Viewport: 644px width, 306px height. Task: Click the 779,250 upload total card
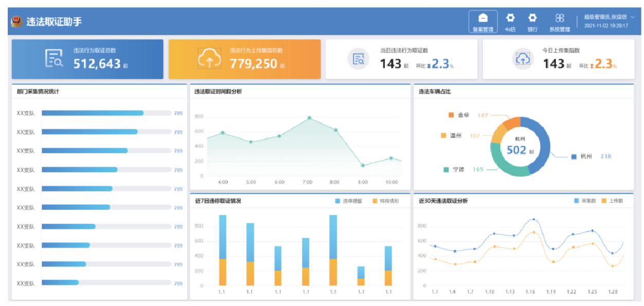(245, 59)
